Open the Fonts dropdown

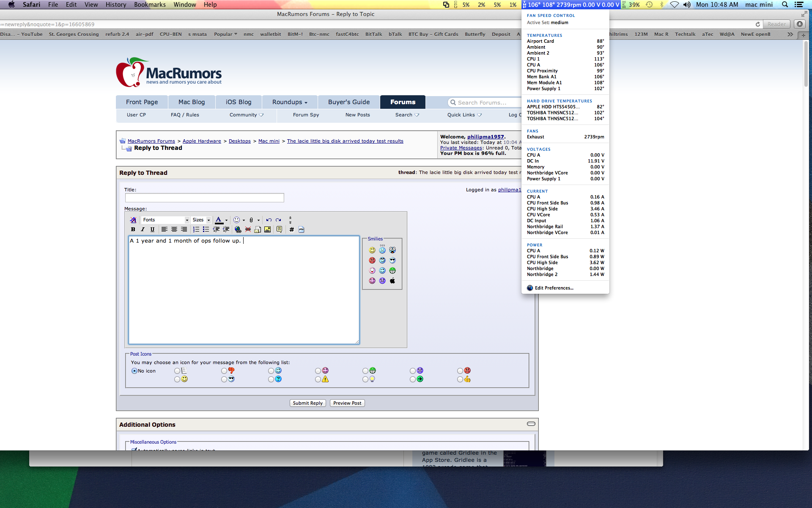pyautogui.click(x=165, y=220)
